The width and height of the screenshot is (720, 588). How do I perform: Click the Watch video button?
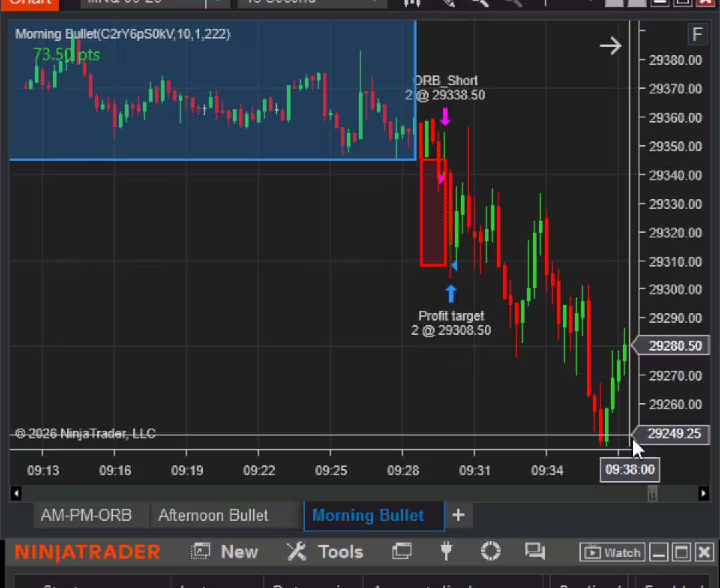[x=613, y=552]
